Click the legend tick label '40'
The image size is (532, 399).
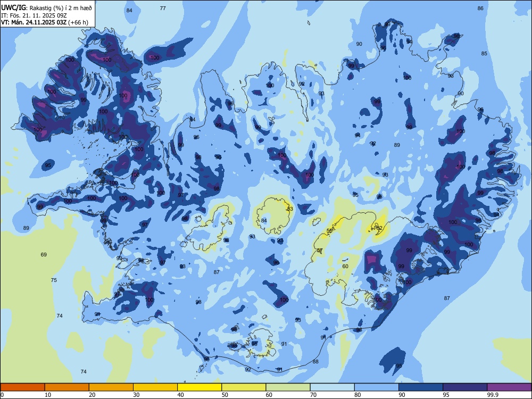pyautogui.click(x=180, y=395)
